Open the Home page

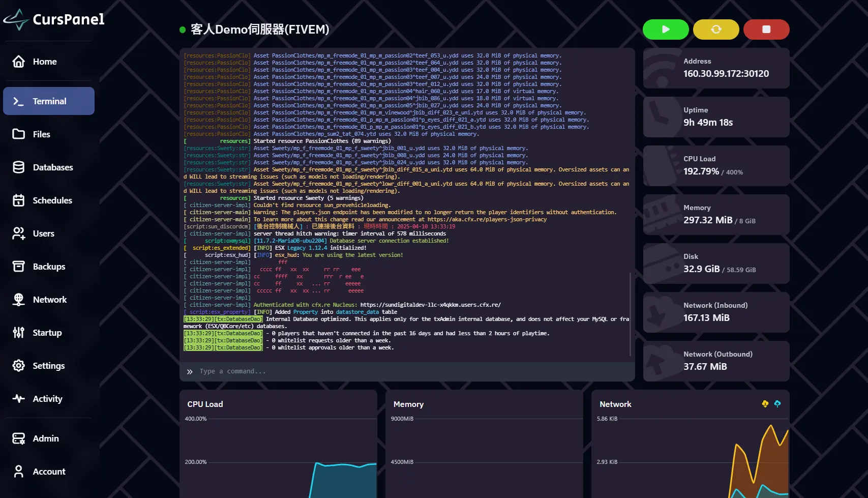click(x=49, y=62)
